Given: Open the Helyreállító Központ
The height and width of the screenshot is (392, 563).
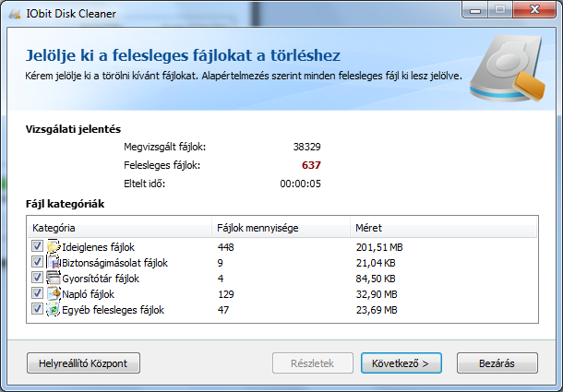Looking at the screenshot, I should [83, 363].
